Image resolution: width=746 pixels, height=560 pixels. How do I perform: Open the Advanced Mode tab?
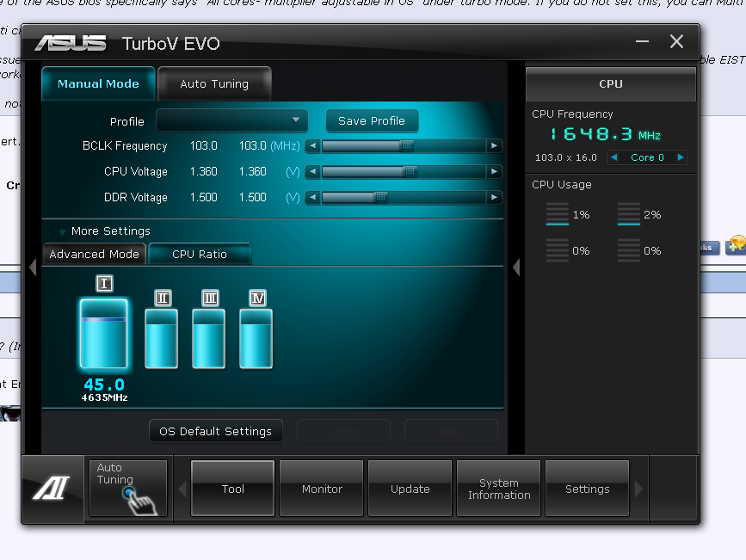(94, 254)
